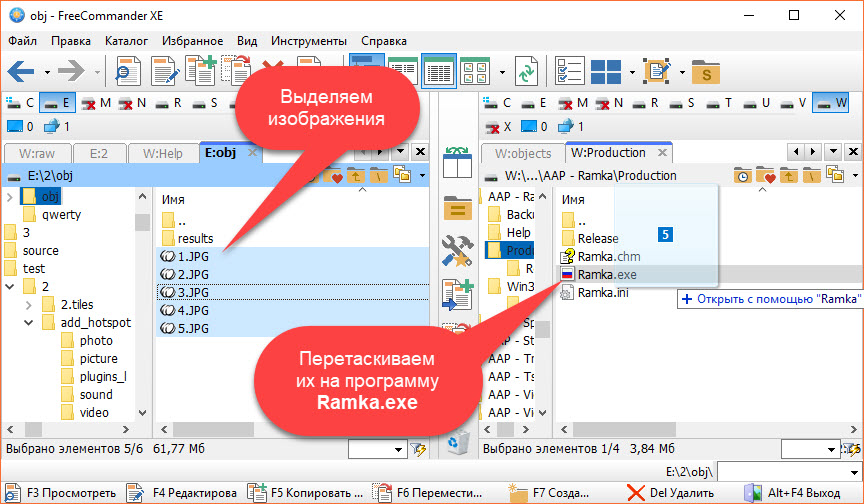Click F4 Редактирова button
The image size is (864, 504).
click(182, 492)
